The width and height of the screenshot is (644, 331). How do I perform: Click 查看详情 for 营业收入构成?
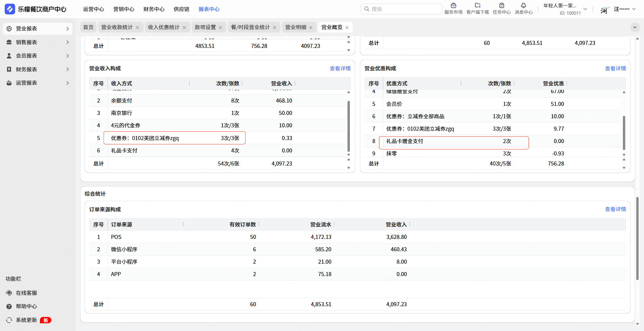pyautogui.click(x=340, y=68)
